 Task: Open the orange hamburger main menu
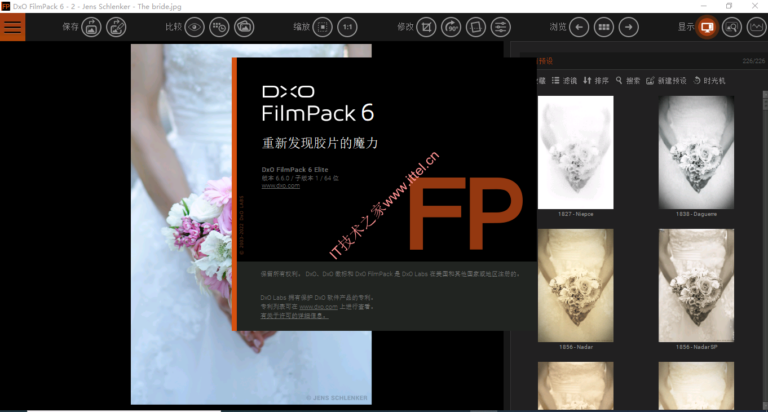coord(12,27)
